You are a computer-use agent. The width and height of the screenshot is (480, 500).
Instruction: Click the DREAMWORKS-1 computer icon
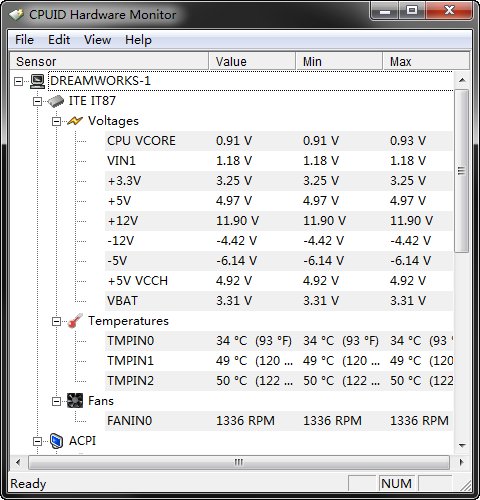tap(37, 81)
